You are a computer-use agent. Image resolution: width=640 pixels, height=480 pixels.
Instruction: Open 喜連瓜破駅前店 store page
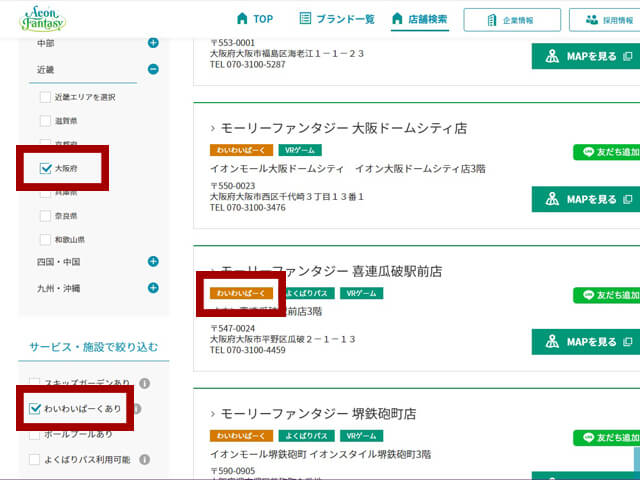tap(331, 271)
